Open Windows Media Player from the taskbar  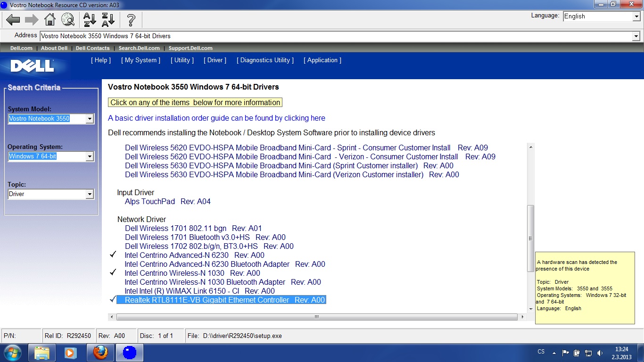click(x=71, y=353)
